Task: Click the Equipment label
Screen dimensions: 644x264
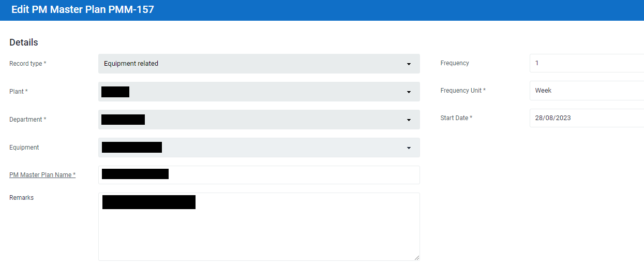Action: coord(24,148)
